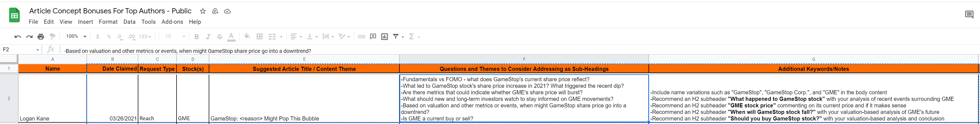This screenshot has width=980, height=124.
Task: Insert a link with the link icon
Action: coord(361,37)
